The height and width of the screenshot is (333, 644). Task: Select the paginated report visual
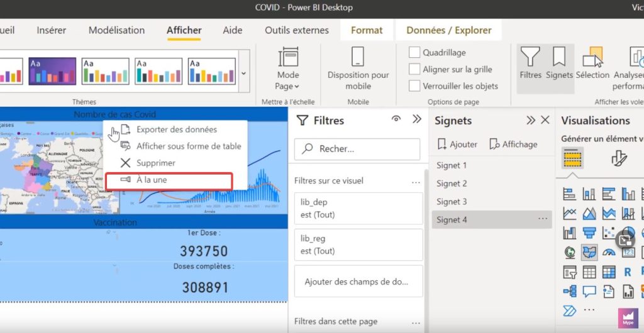[x=628, y=292]
